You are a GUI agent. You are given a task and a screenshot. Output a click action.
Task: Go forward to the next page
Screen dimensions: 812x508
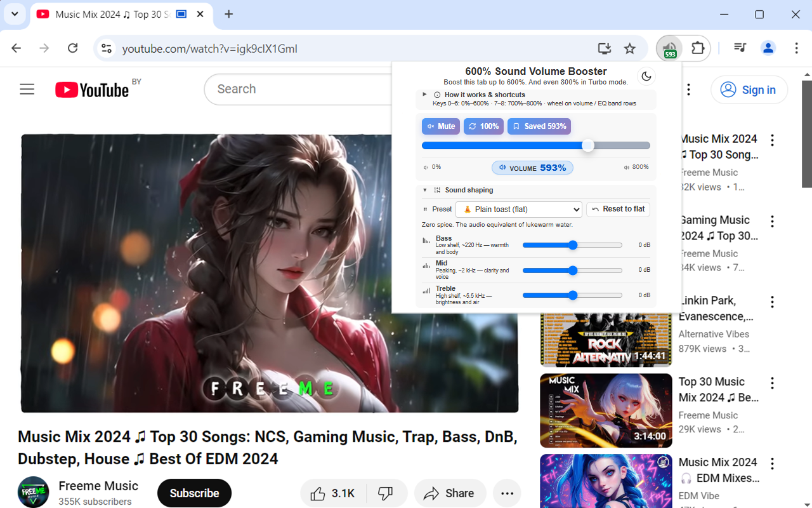click(44, 48)
